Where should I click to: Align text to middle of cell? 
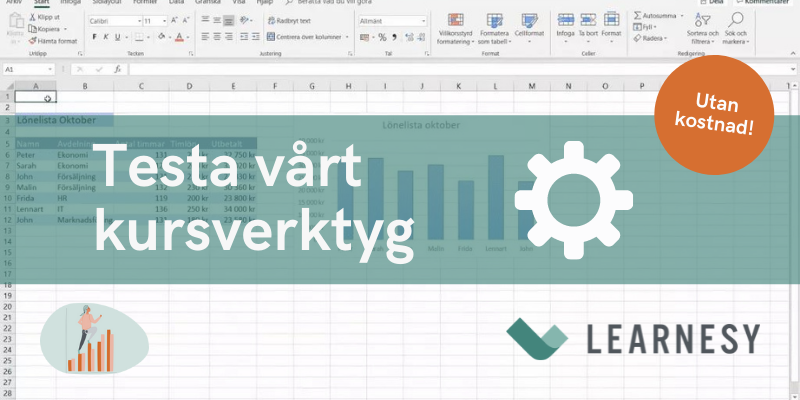217,20
